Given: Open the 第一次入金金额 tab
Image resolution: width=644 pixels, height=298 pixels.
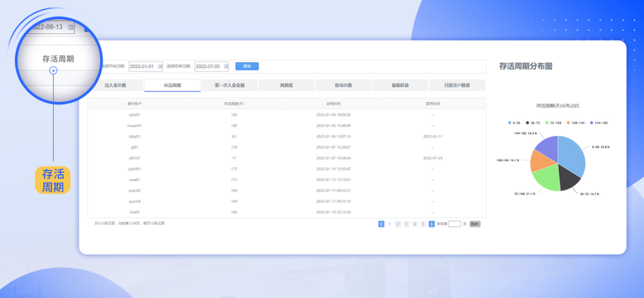Looking at the screenshot, I should pyautogui.click(x=230, y=85).
